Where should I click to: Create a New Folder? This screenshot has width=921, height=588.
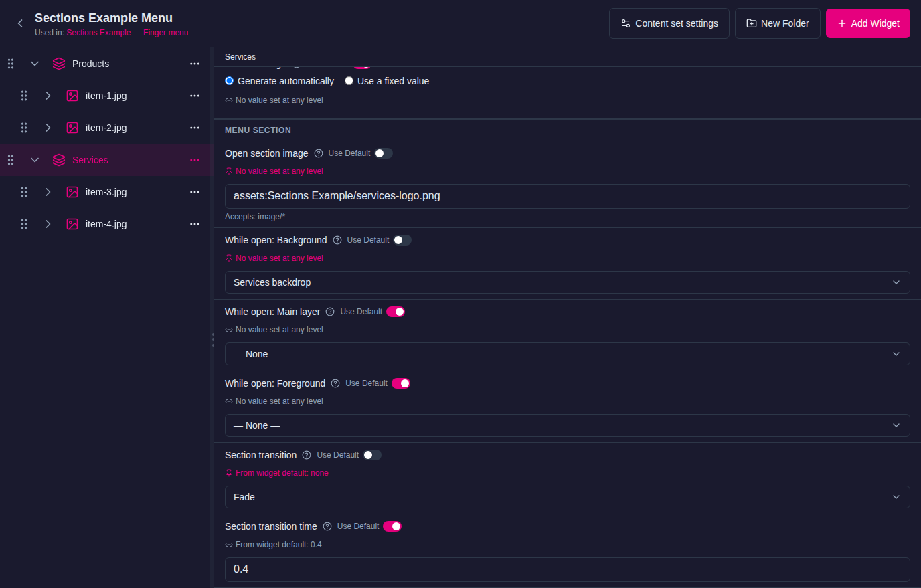coord(778,23)
